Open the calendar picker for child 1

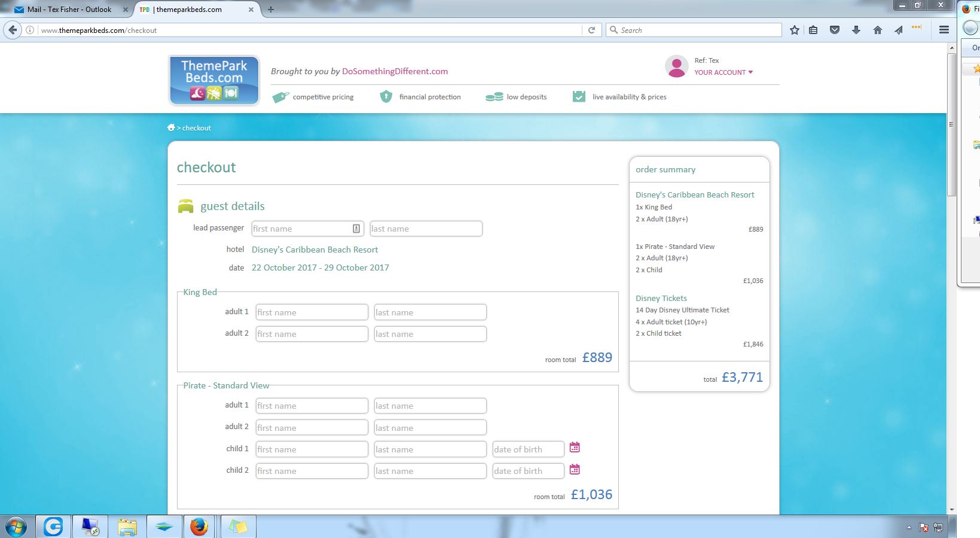[x=575, y=448]
